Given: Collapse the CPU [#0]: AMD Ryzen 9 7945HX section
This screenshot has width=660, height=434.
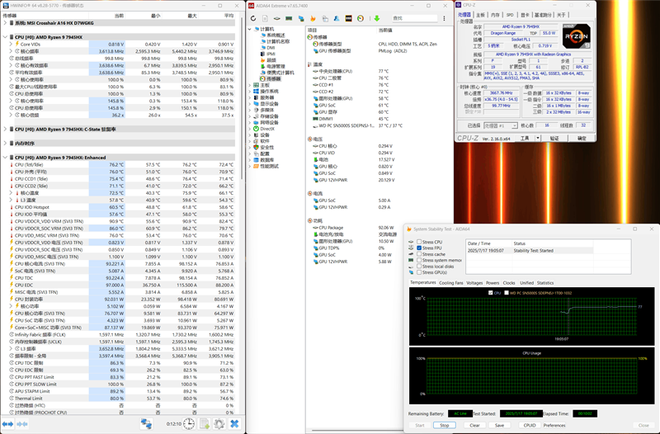Looking at the screenshot, I should pyautogui.click(x=5, y=36).
